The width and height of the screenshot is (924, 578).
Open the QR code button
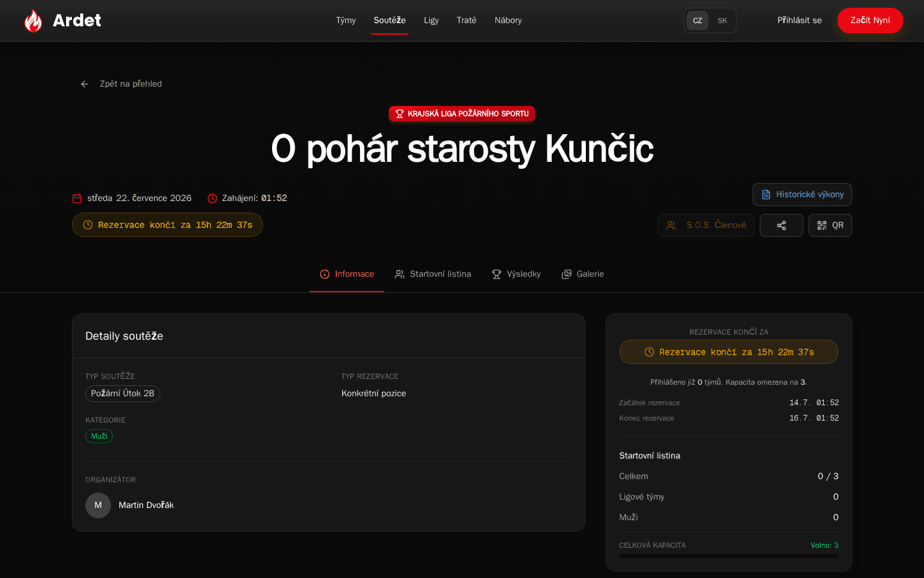pyautogui.click(x=830, y=225)
